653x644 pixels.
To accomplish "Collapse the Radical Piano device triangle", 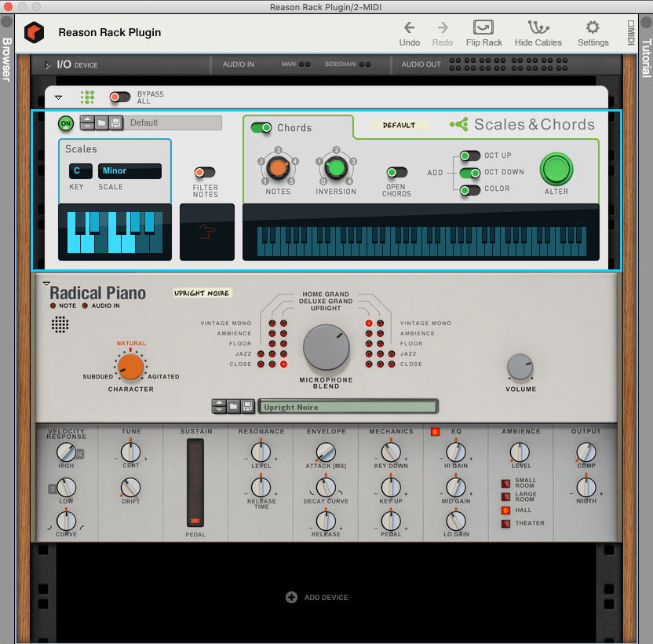I will [46, 284].
